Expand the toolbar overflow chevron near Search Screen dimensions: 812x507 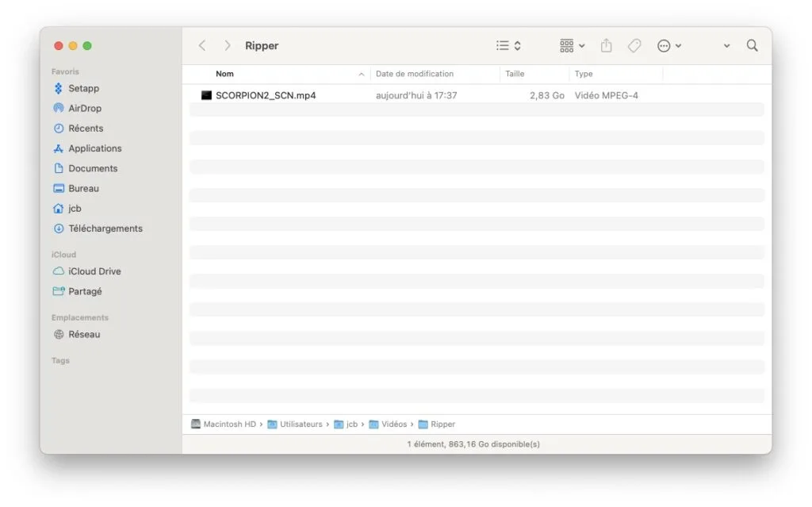[726, 45]
